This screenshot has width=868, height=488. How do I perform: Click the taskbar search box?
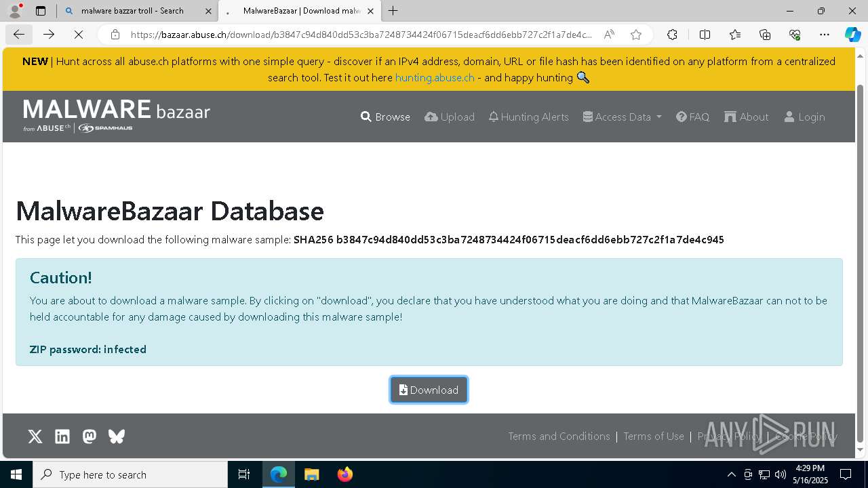(130, 474)
